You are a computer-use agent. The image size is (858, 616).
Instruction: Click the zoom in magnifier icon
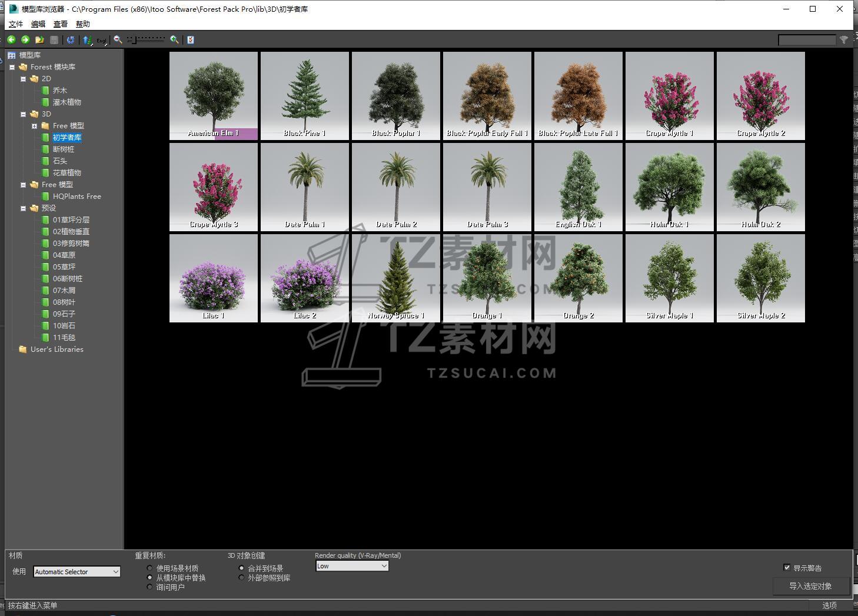click(174, 39)
